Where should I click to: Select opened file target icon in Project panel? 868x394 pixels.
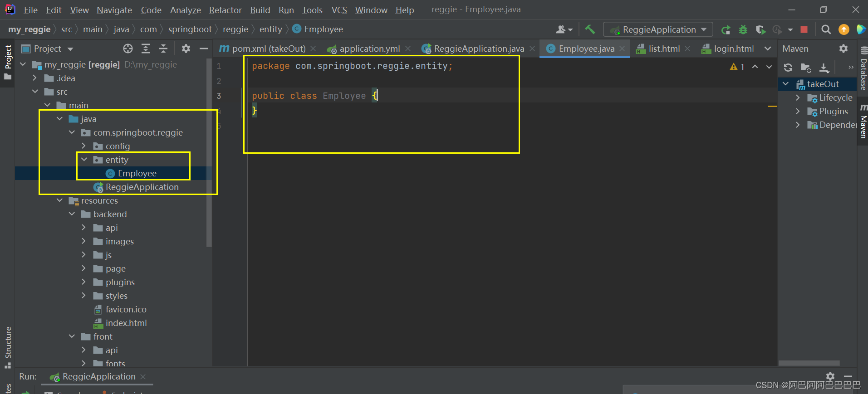(128, 49)
